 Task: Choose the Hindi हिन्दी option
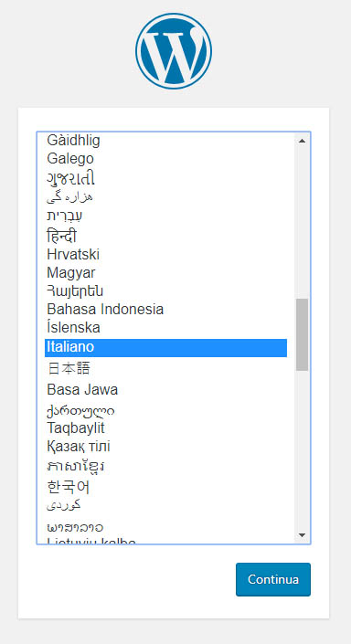tap(165, 236)
